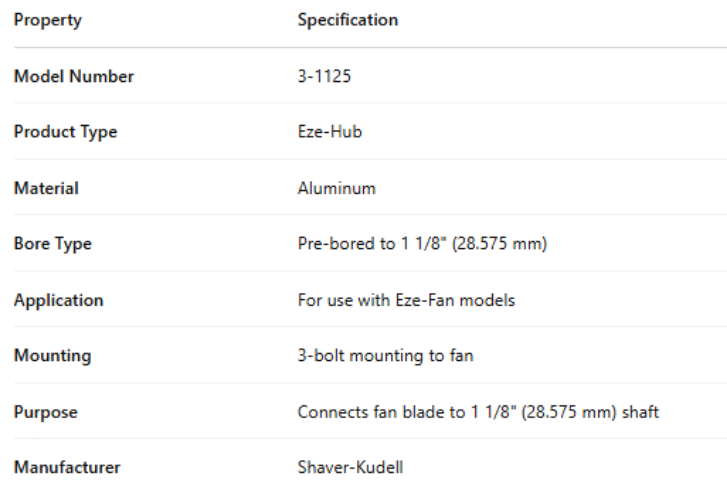Click the word 'shaft' in Purpose row
This screenshot has width=727, height=500.
coord(639,412)
